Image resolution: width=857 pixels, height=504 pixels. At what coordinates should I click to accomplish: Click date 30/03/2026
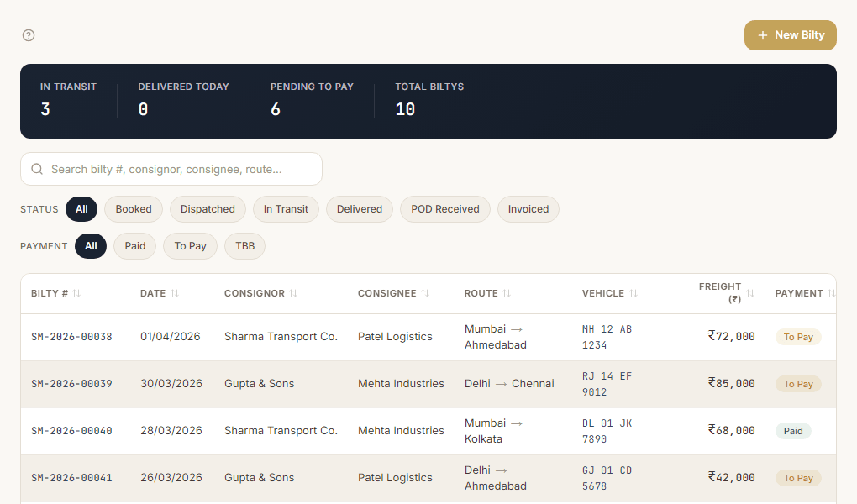[171, 384]
